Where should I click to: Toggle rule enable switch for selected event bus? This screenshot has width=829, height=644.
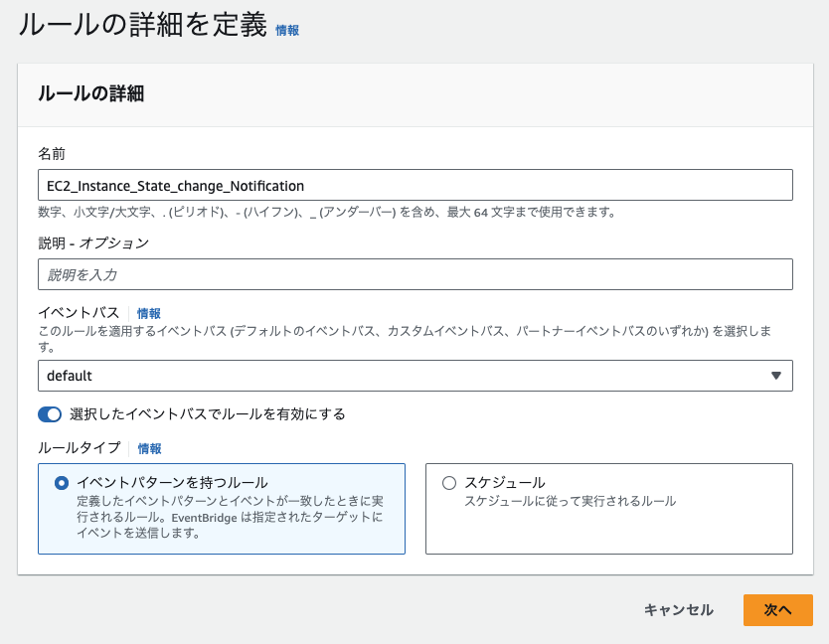point(50,414)
